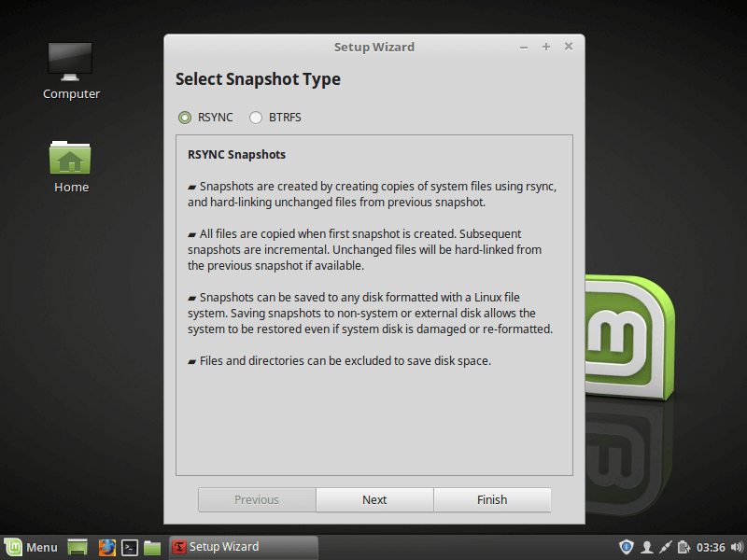This screenshot has width=747, height=560.
Task: Launch Firefox from the panel
Action: click(x=107, y=547)
